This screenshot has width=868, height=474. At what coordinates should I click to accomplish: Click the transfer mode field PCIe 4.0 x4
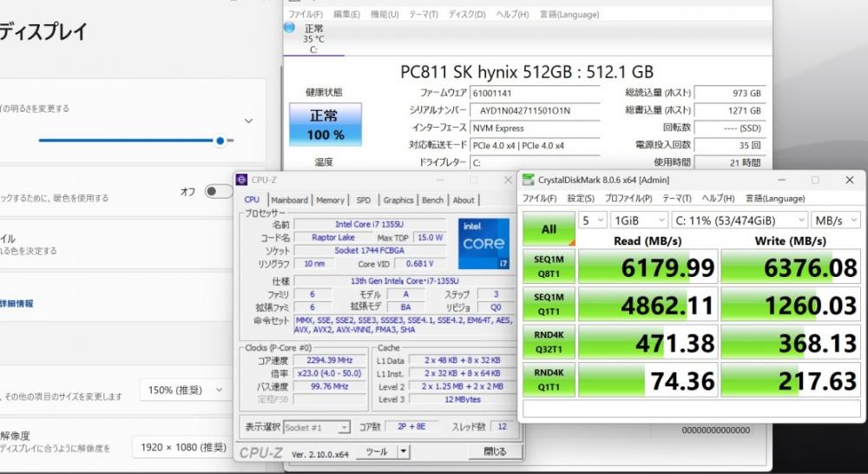tap(535, 146)
